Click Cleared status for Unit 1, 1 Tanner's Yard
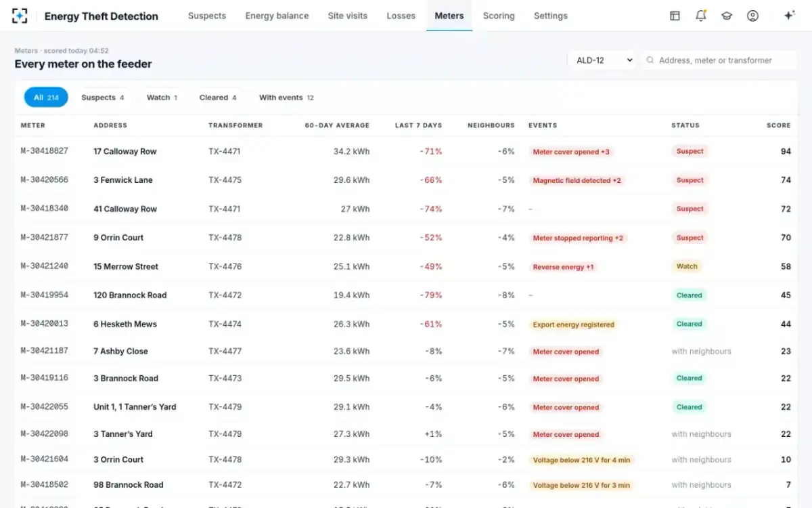The width and height of the screenshot is (812, 508). click(x=689, y=407)
